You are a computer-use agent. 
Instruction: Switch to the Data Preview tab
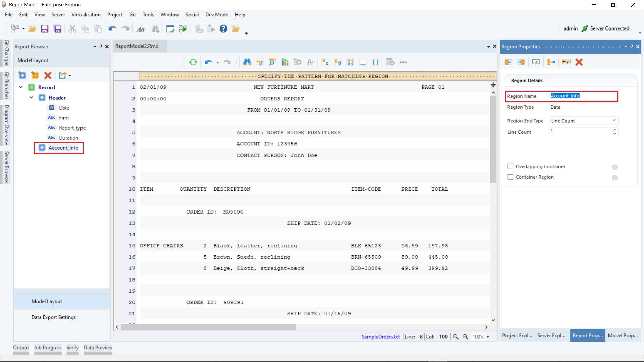coord(98,348)
